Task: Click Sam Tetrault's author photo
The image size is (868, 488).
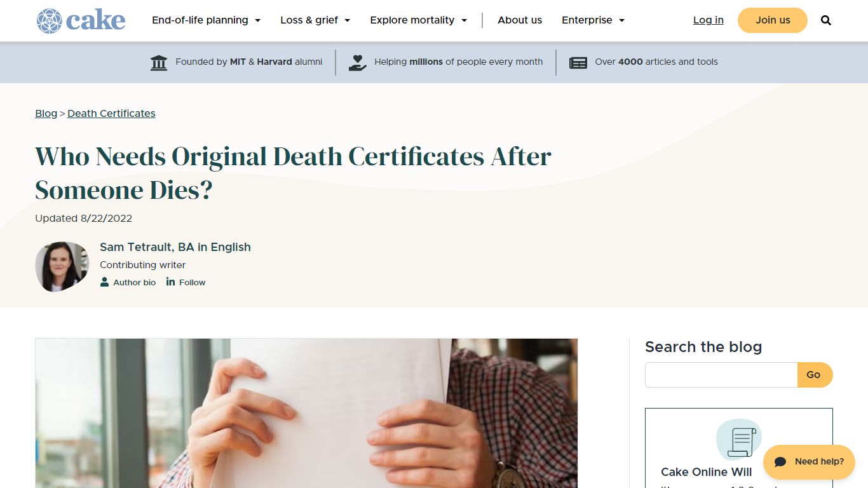Action: coord(62,267)
